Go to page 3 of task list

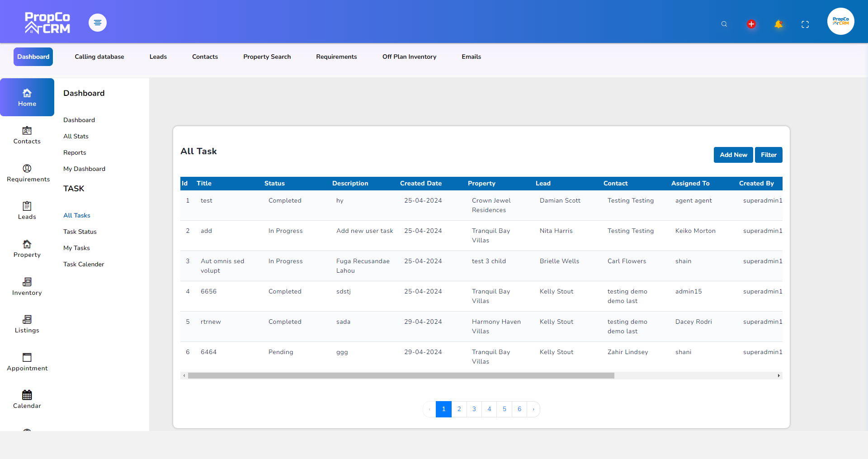[474, 409]
